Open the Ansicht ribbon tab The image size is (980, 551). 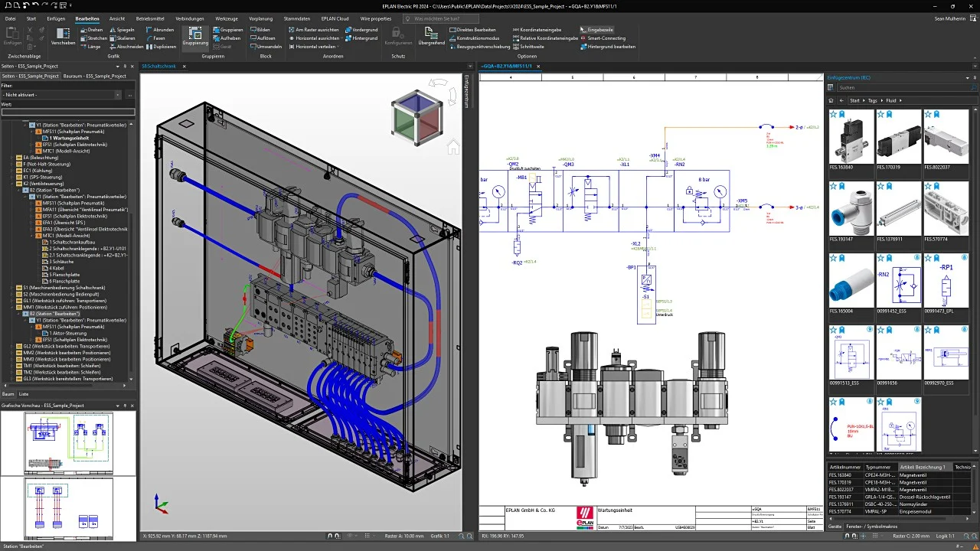[117, 18]
